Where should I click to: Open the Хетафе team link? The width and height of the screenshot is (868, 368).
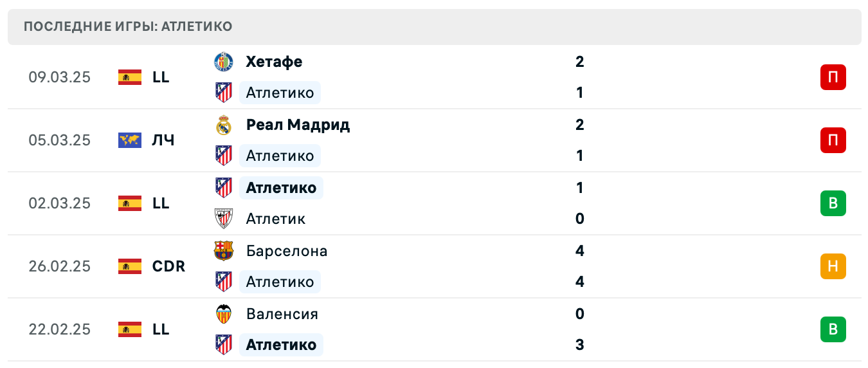click(x=274, y=62)
